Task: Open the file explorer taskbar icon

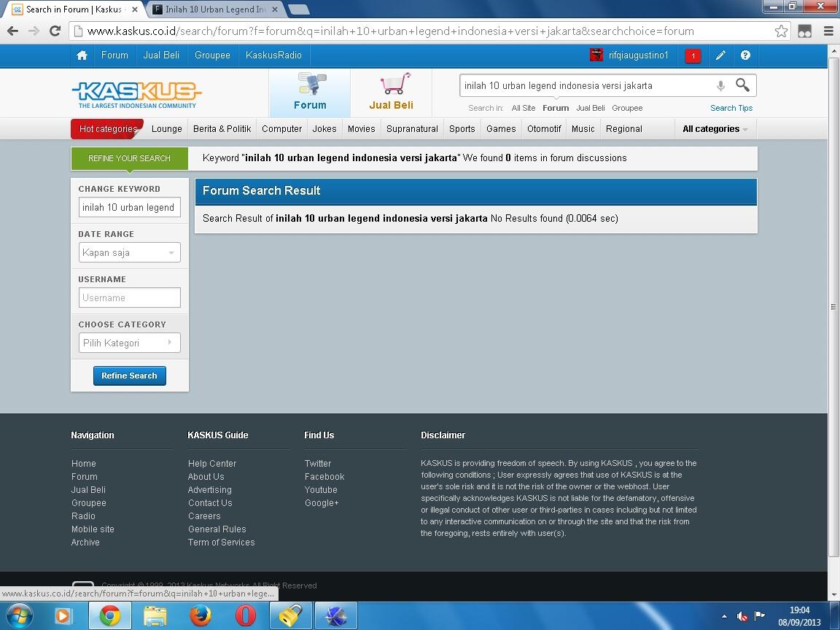Action: (155, 616)
